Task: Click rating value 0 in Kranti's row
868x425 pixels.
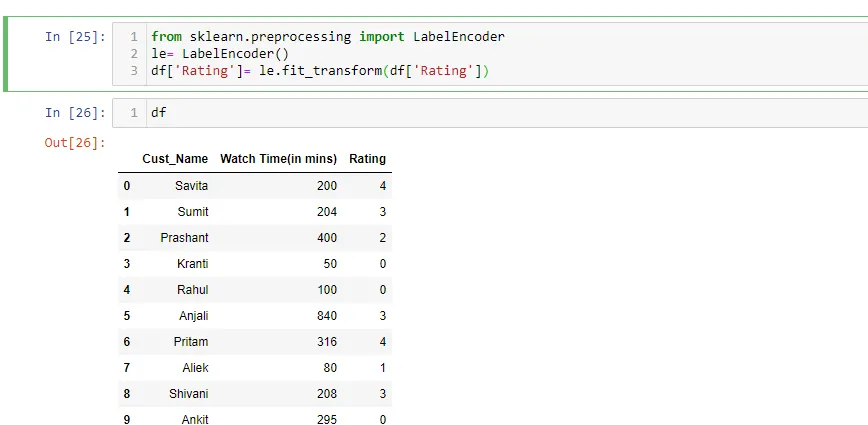Action: coord(383,263)
